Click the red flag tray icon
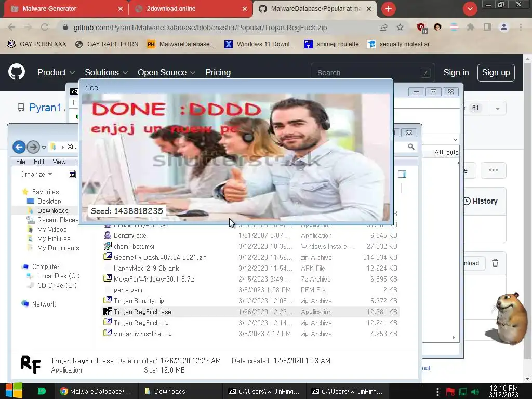The image size is (532, 399). pyautogui.click(x=450, y=392)
